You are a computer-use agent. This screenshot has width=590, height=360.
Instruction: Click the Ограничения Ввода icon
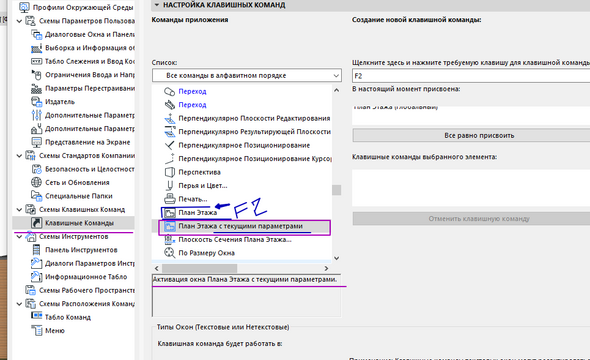point(36,75)
